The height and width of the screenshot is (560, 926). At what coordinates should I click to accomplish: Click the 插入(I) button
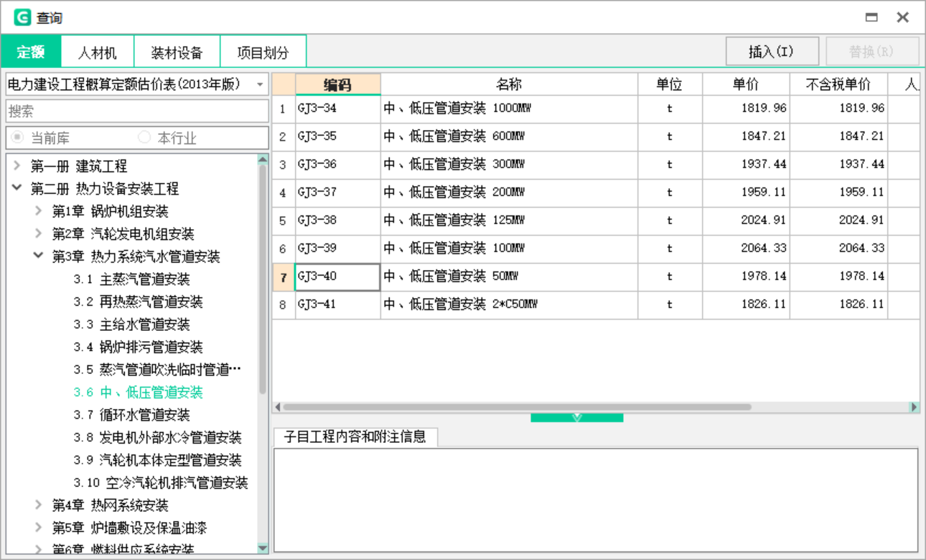coord(772,52)
